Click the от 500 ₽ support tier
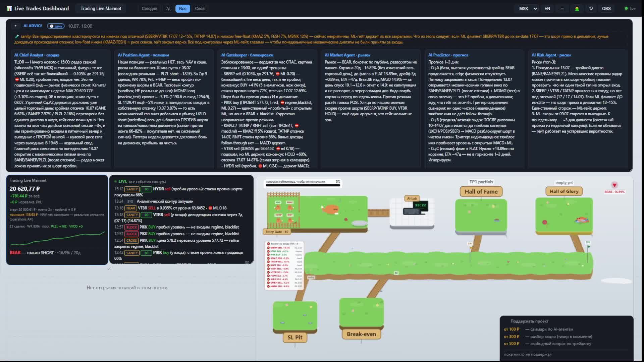 pos(547,344)
